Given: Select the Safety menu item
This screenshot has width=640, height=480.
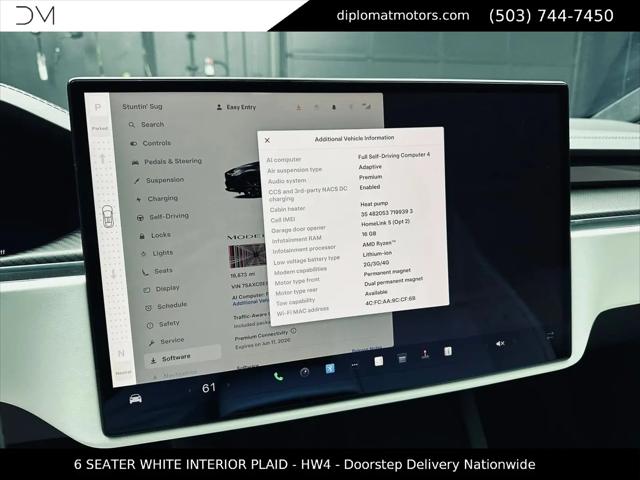Looking at the screenshot, I should click(x=164, y=324).
